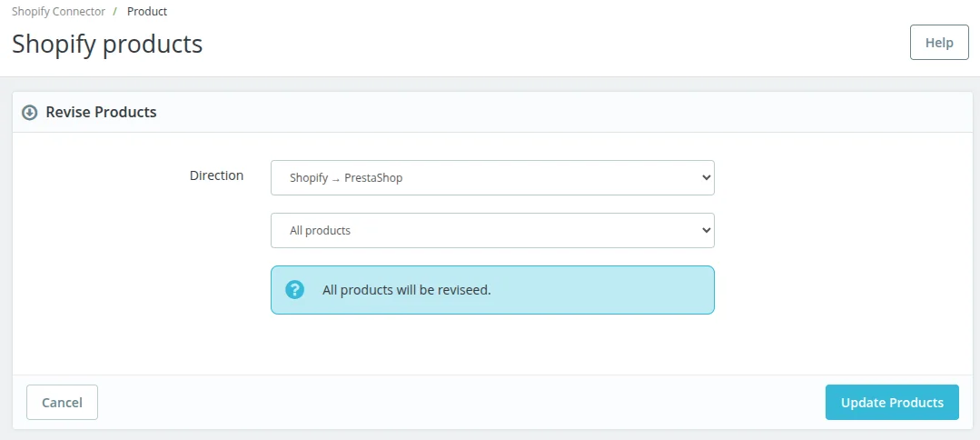This screenshot has height=440, width=980.
Task: Click the Shopify products page title
Action: [x=107, y=45]
